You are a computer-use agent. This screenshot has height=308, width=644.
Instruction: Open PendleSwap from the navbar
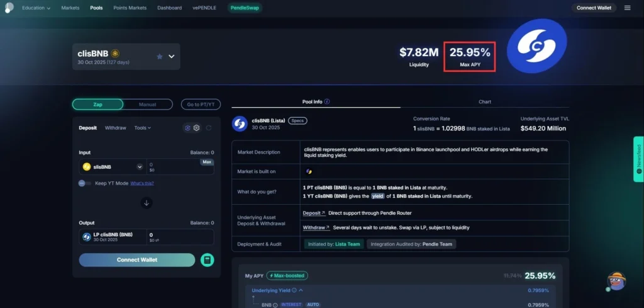[x=245, y=8]
